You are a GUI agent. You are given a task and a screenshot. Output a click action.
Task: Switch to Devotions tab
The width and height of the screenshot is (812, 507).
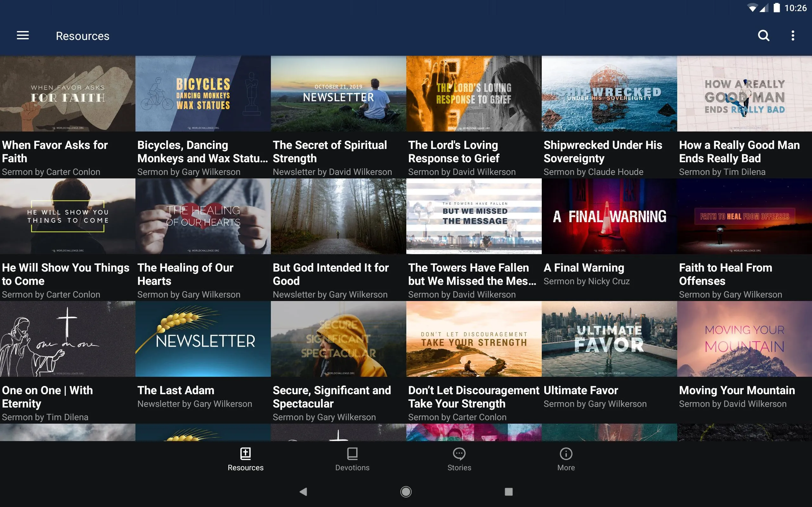351,459
